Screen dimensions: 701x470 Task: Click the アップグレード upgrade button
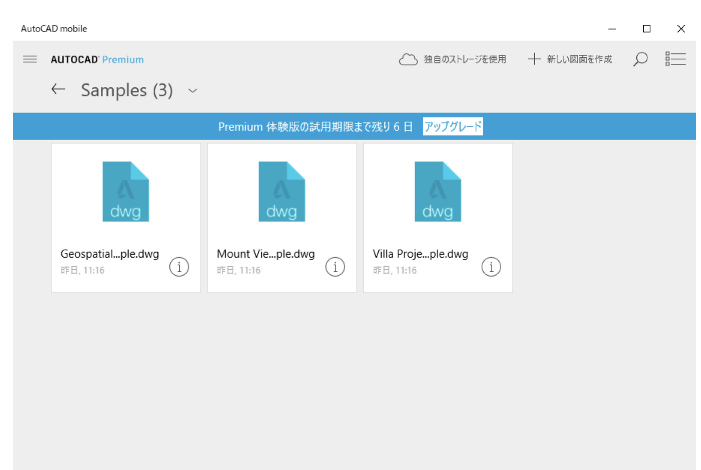coord(453,127)
